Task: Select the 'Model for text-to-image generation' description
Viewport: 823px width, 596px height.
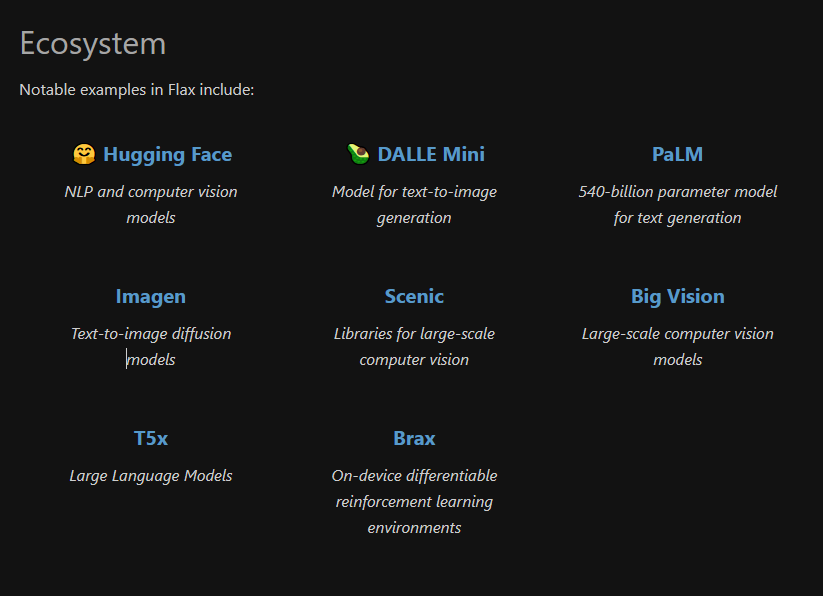Action: tap(414, 204)
